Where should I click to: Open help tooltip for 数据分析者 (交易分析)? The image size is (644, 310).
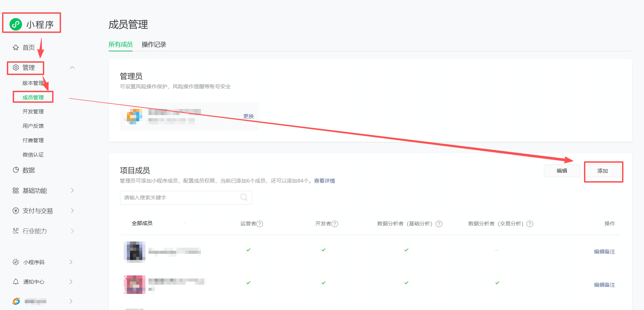click(530, 224)
